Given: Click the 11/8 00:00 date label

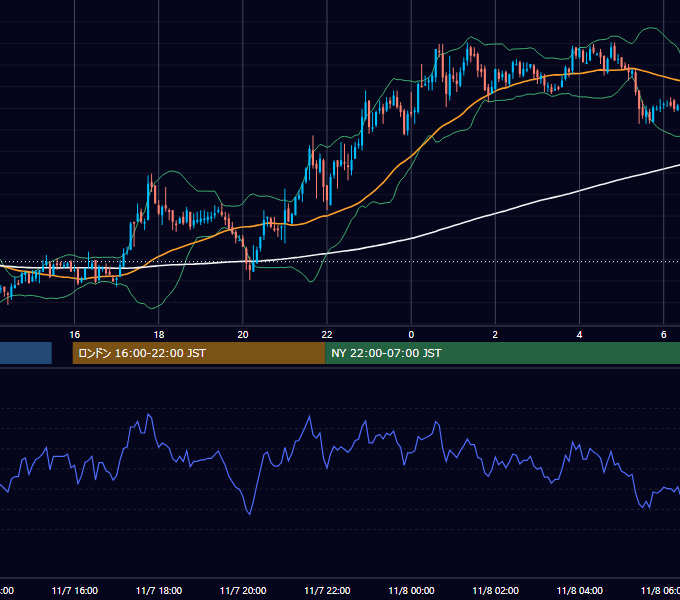Looking at the screenshot, I should (411, 591).
